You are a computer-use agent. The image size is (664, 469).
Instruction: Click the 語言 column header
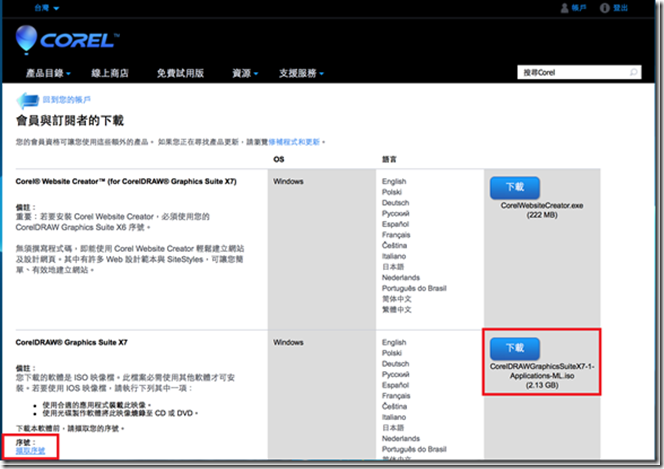(389, 160)
